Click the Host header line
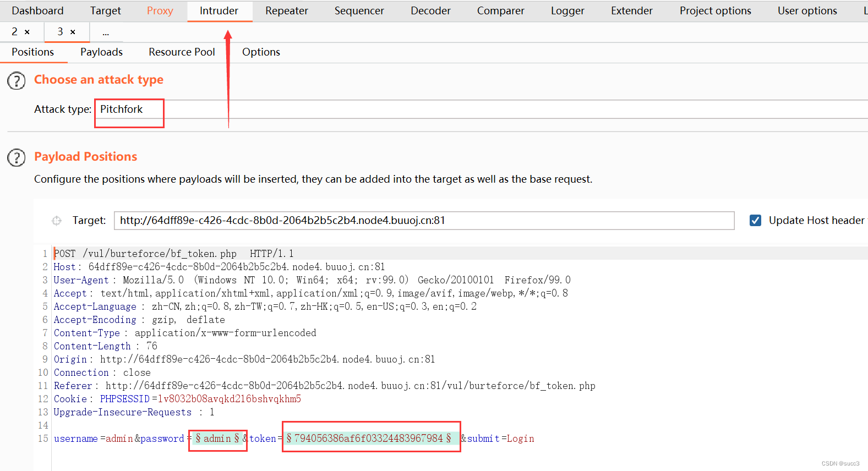This screenshot has width=868, height=471. (x=219, y=267)
